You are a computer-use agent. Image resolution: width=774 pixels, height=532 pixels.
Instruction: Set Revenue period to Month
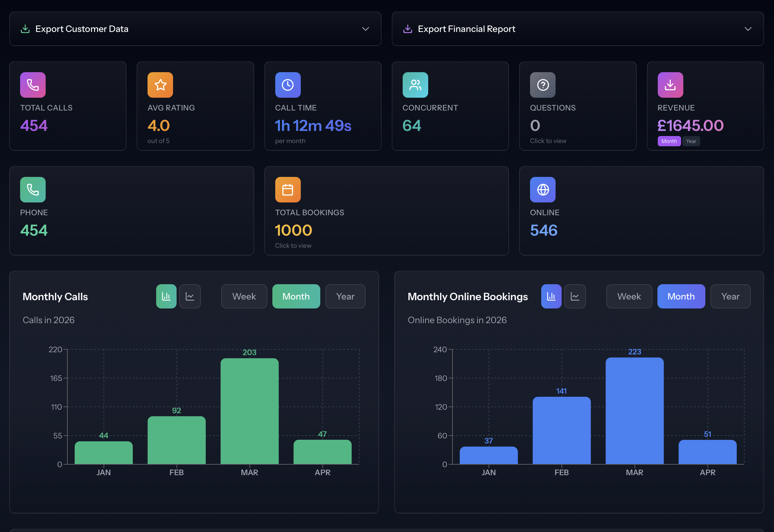(x=669, y=141)
